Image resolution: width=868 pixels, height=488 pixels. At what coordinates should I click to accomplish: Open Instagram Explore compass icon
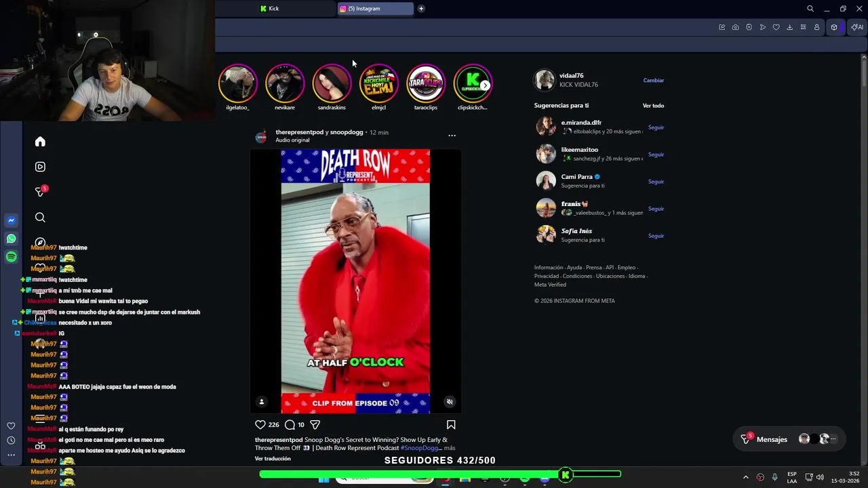tap(40, 243)
